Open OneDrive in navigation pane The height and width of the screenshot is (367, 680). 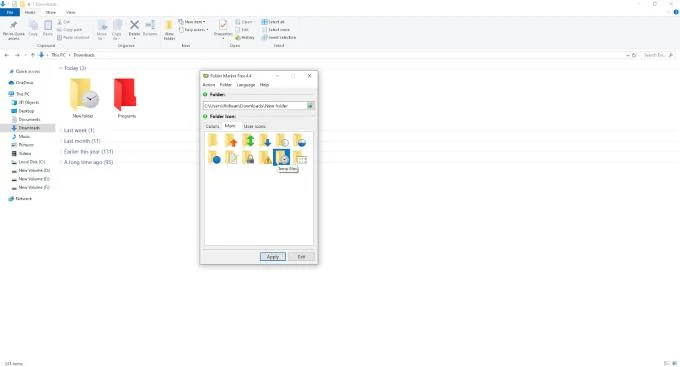click(24, 82)
